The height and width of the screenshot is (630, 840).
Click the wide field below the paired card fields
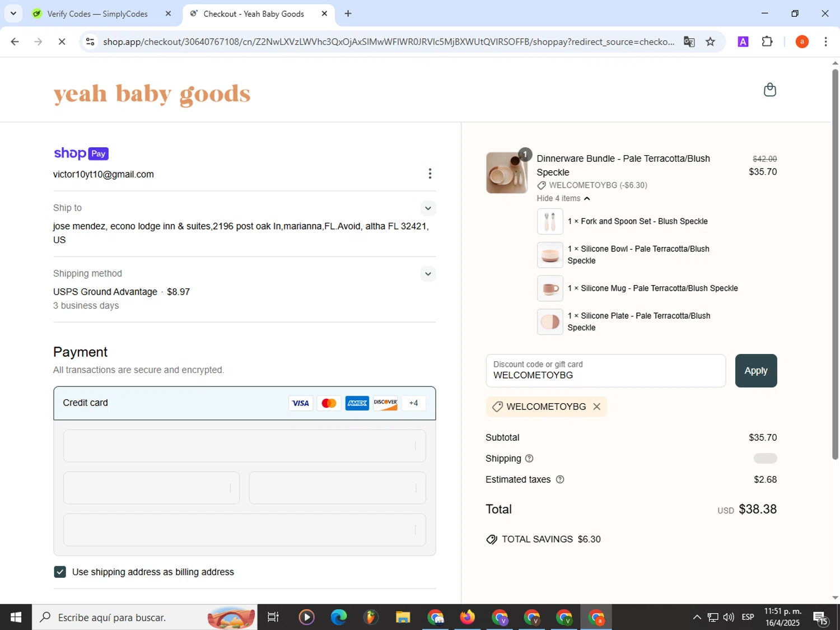tap(245, 530)
